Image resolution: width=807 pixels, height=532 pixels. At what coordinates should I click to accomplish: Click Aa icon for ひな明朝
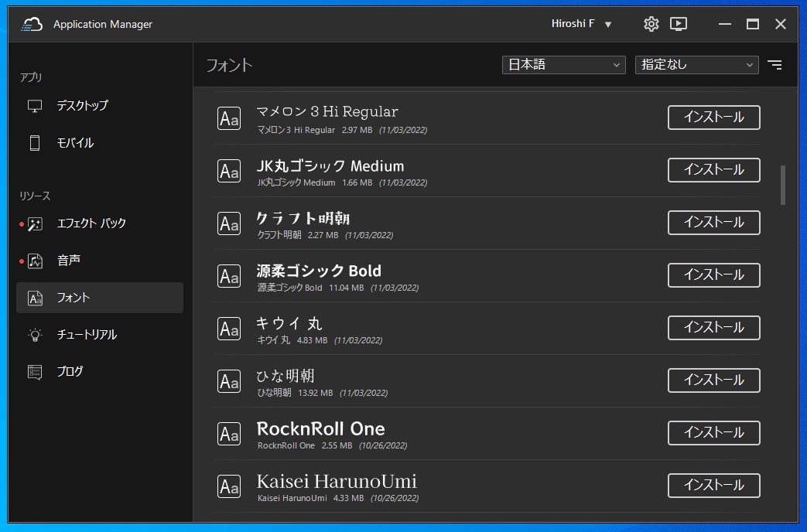(x=229, y=381)
